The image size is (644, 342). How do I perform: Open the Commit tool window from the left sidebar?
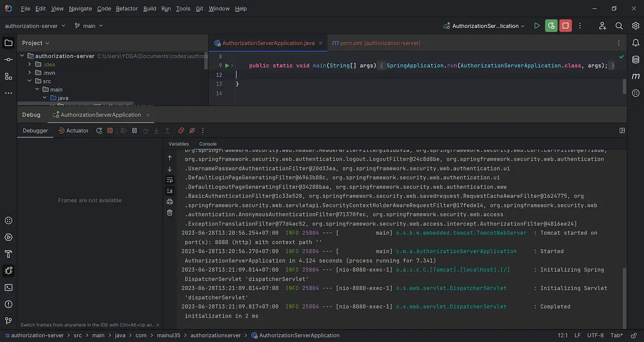8,60
